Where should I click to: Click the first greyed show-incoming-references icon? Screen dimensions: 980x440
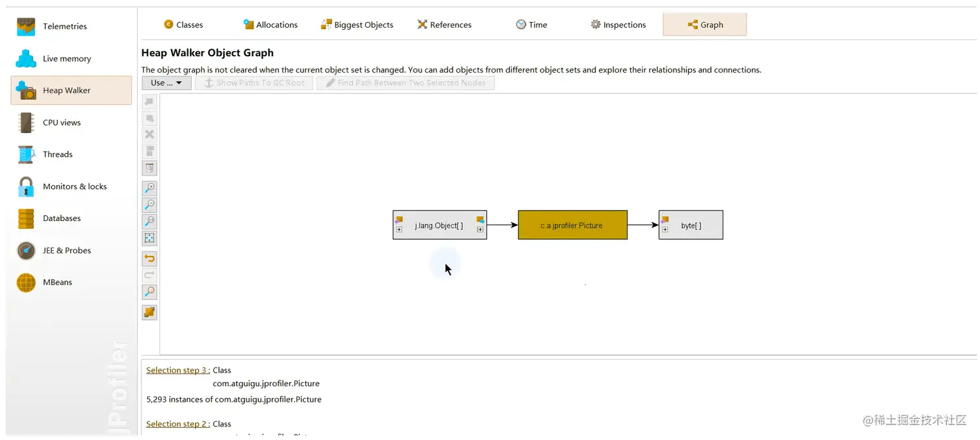150,102
